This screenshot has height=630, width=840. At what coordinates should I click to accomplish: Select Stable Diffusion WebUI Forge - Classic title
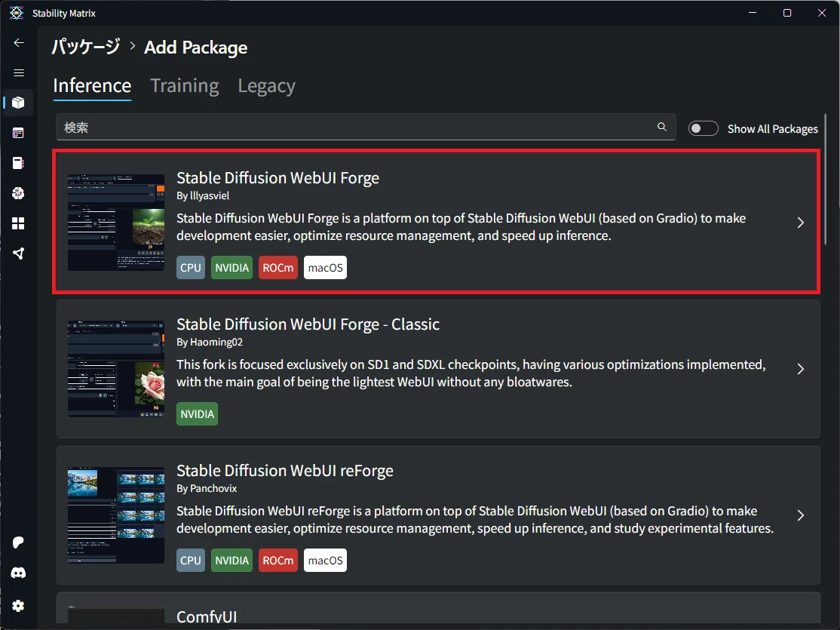pos(308,324)
